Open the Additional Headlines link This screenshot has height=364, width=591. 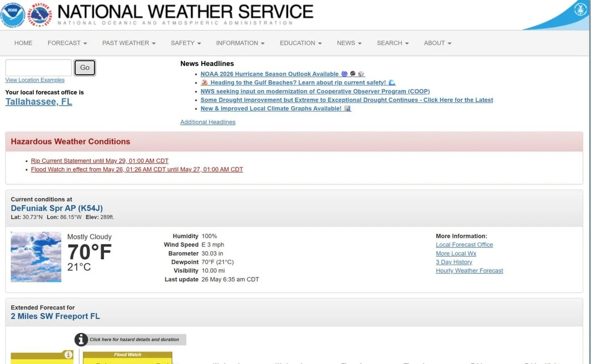[x=208, y=122]
